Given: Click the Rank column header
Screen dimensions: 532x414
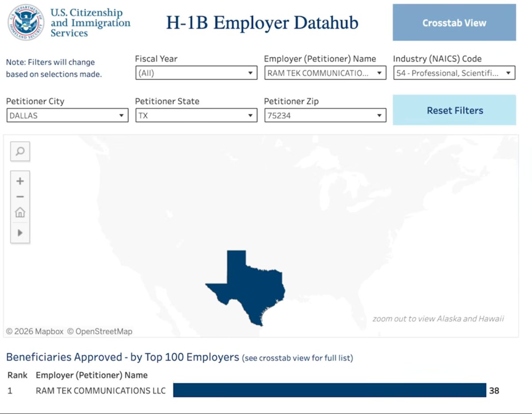Looking at the screenshot, I should tap(17, 375).
